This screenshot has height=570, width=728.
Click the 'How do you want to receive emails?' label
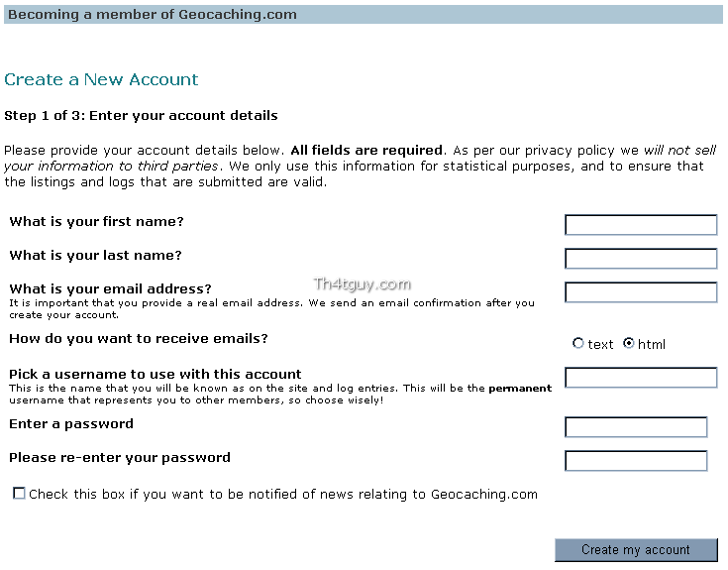click(139, 339)
